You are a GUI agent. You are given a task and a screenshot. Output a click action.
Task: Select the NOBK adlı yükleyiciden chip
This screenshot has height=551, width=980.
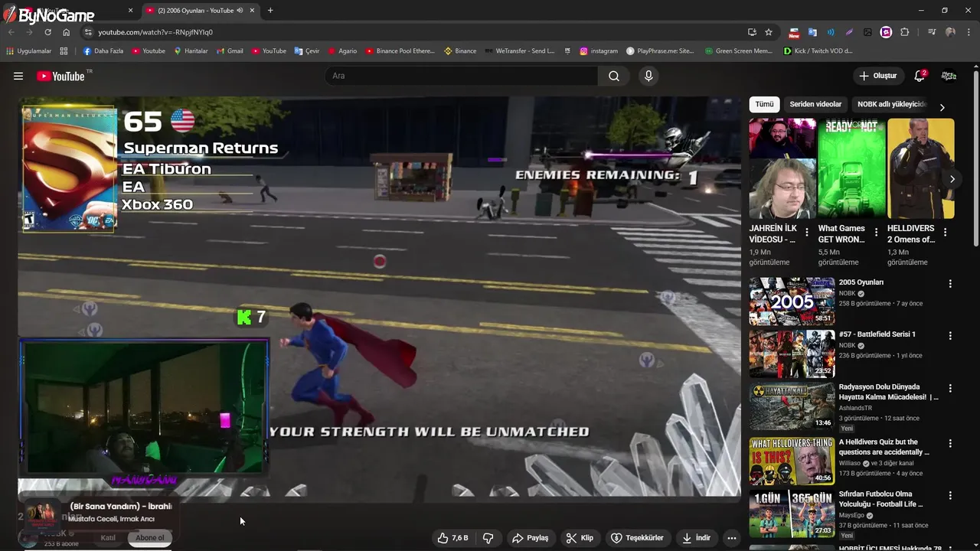tap(892, 105)
